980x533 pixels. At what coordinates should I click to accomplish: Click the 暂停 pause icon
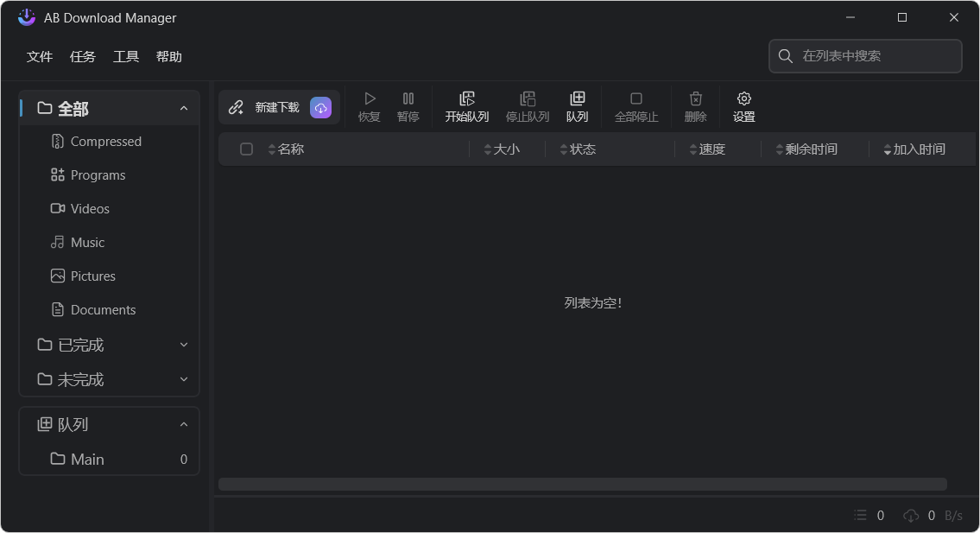coord(408,98)
